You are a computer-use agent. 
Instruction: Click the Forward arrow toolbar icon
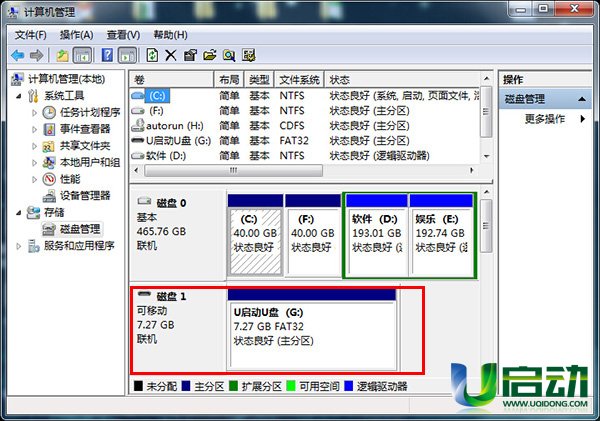(36, 56)
